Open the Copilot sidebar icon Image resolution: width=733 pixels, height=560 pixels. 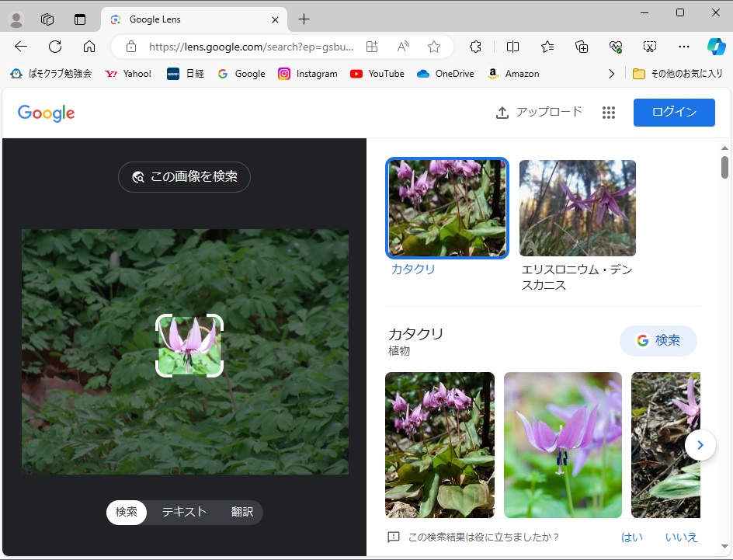pos(716,47)
